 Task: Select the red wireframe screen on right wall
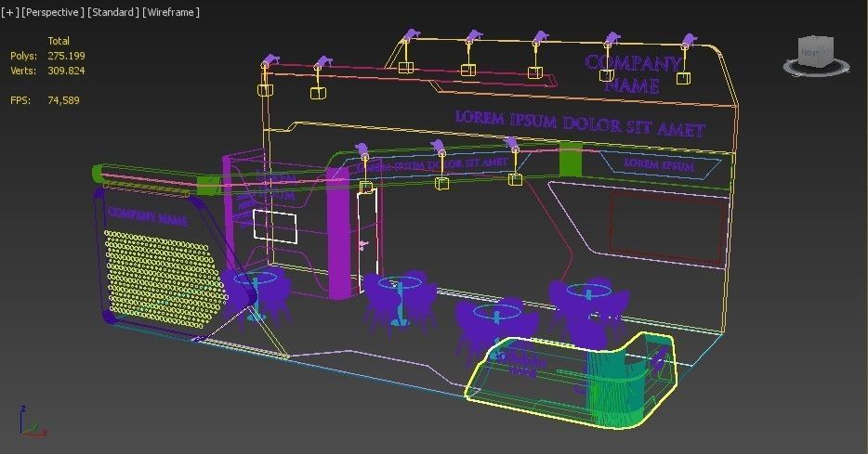[x=669, y=227]
